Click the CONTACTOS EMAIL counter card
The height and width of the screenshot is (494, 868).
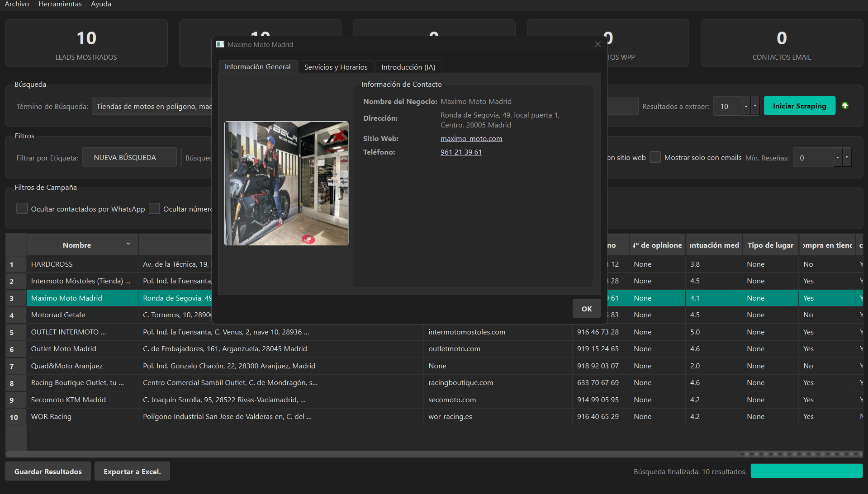pyautogui.click(x=782, y=43)
